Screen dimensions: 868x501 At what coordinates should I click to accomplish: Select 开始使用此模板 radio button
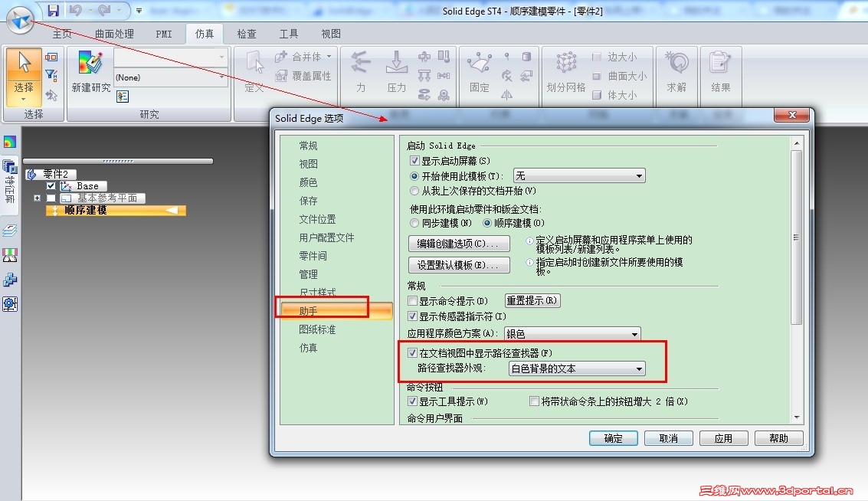pos(414,176)
